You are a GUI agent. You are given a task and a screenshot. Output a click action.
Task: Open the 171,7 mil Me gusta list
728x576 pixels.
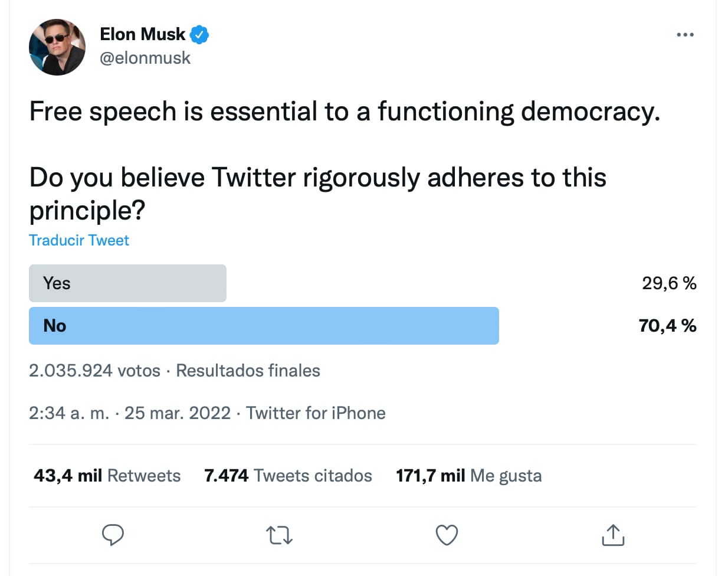pyautogui.click(x=468, y=475)
